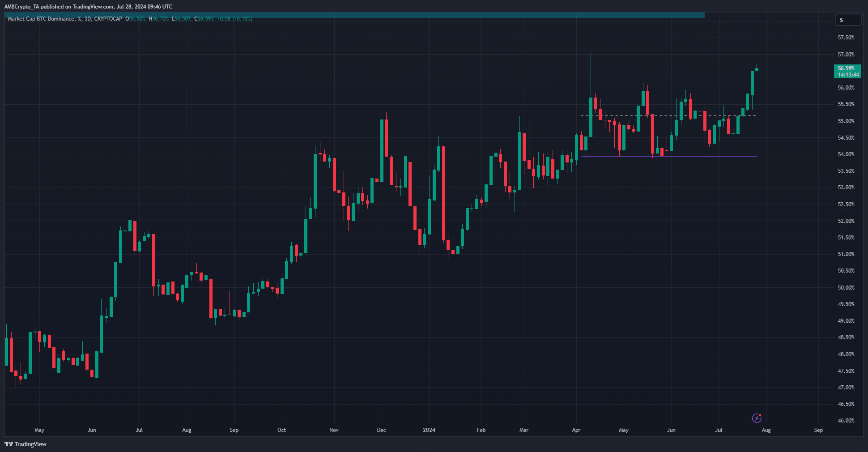
Task: Click the open value O56.50% in legend
Action: [135, 19]
